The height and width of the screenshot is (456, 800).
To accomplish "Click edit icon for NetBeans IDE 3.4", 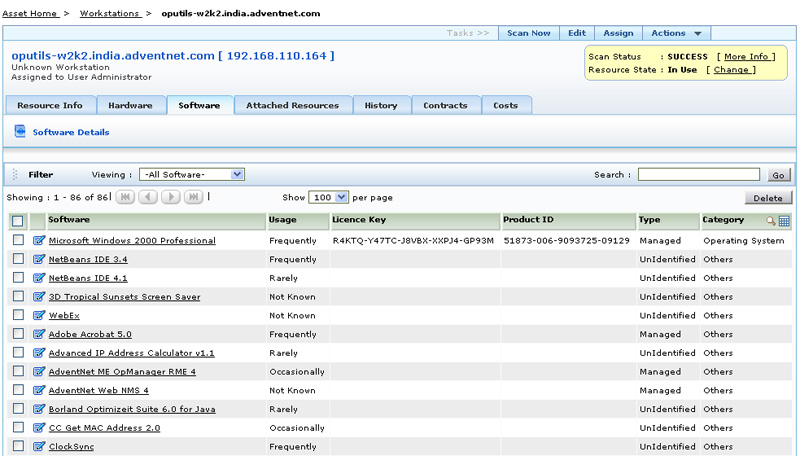I will point(39,259).
